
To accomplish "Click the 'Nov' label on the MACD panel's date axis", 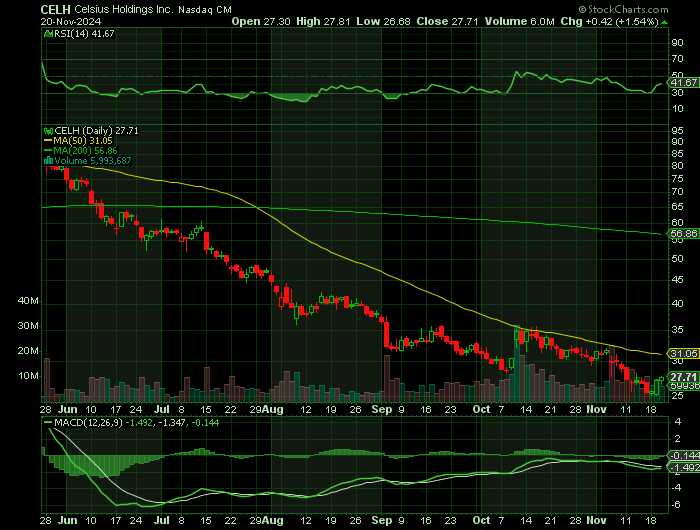I will [596, 521].
